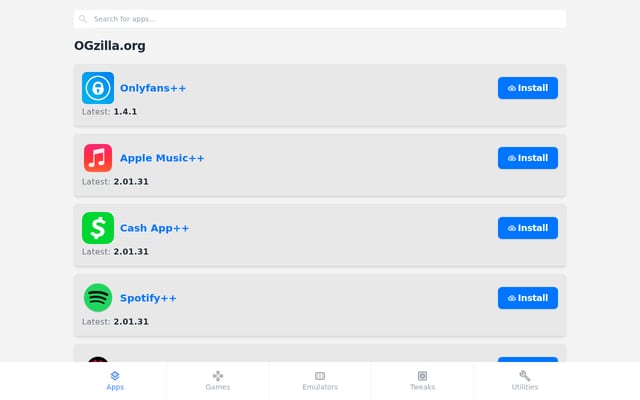Click the Apps layers icon in bottom bar
This screenshot has width=640, height=400.
coord(115,376)
